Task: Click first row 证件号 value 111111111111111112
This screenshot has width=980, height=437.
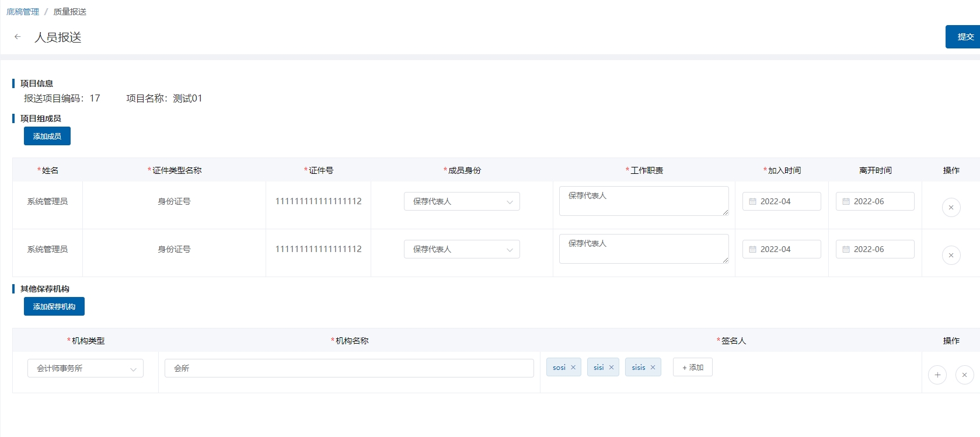Action: tap(318, 201)
